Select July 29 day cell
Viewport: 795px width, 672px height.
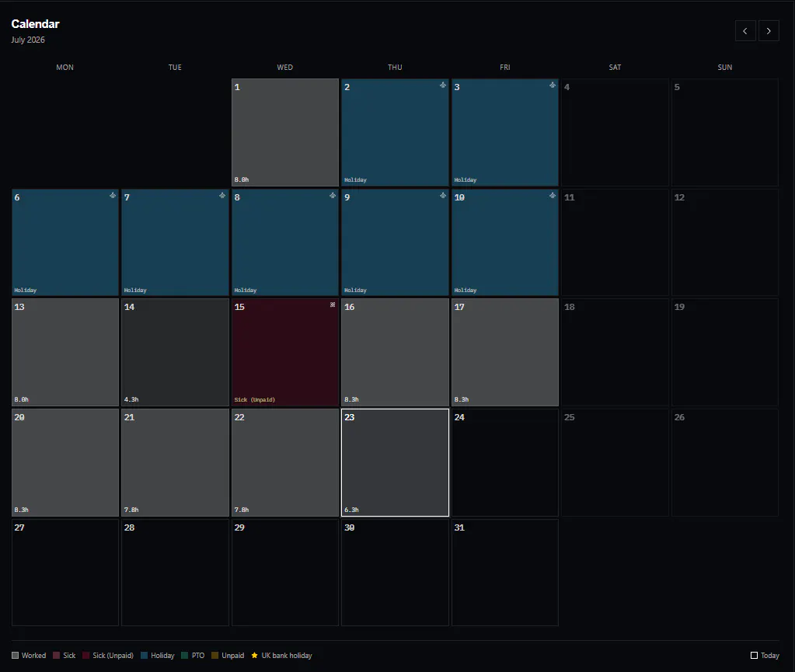pyautogui.click(x=285, y=573)
